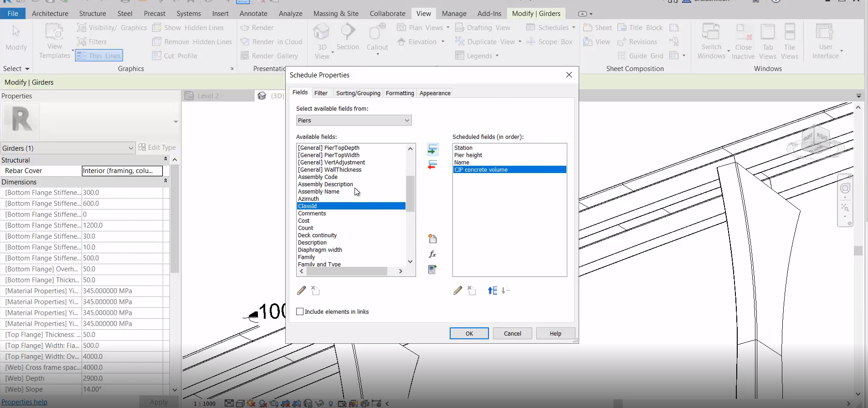Toggle Thin Lines in the Graphics panel

click(x=99, y=56)
